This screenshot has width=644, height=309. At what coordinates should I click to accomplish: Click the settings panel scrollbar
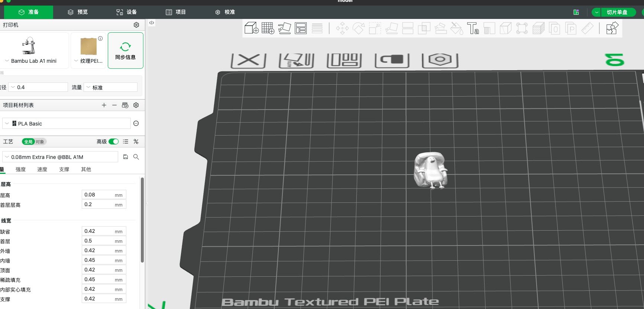pos(142,220)
